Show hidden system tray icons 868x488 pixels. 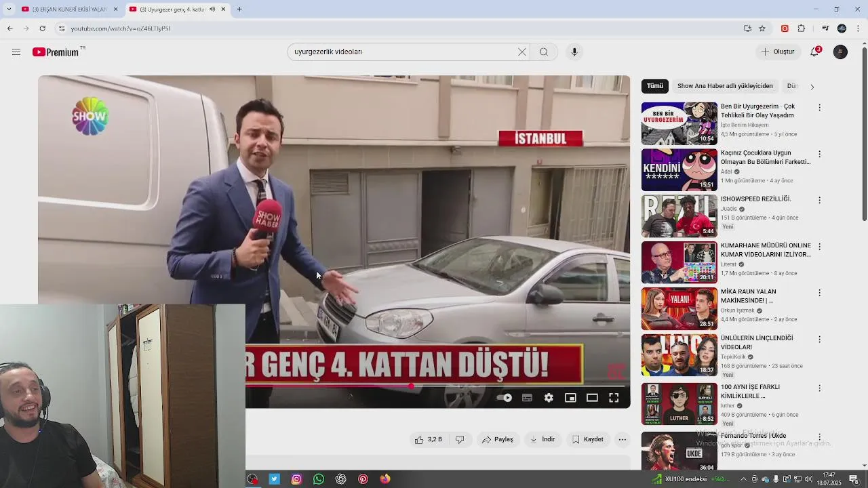[743, 479]
